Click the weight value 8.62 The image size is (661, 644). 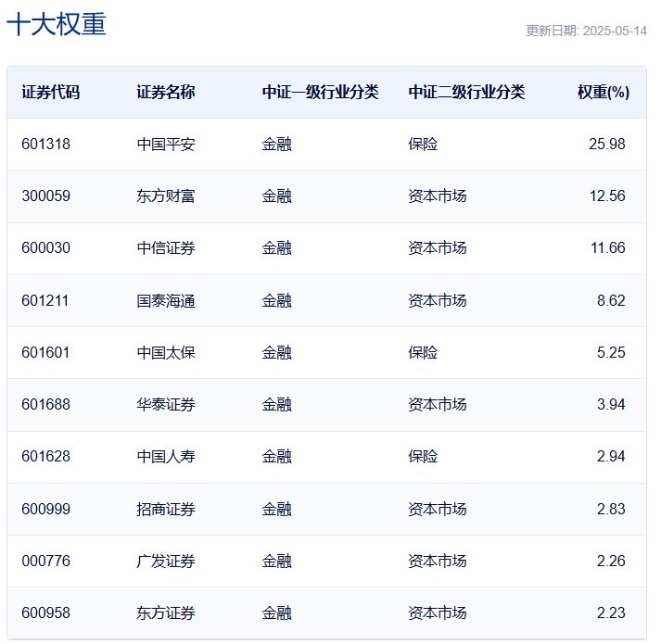click(611, 301)
